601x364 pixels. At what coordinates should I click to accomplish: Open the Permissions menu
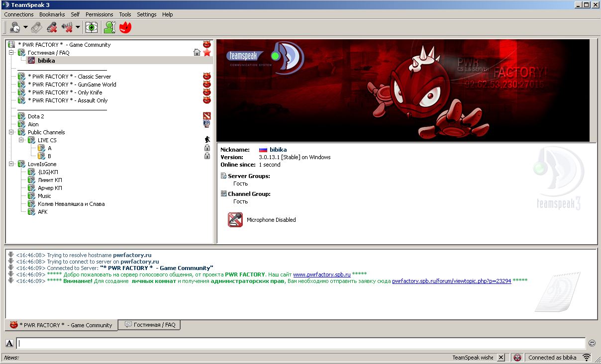point(99,14)
